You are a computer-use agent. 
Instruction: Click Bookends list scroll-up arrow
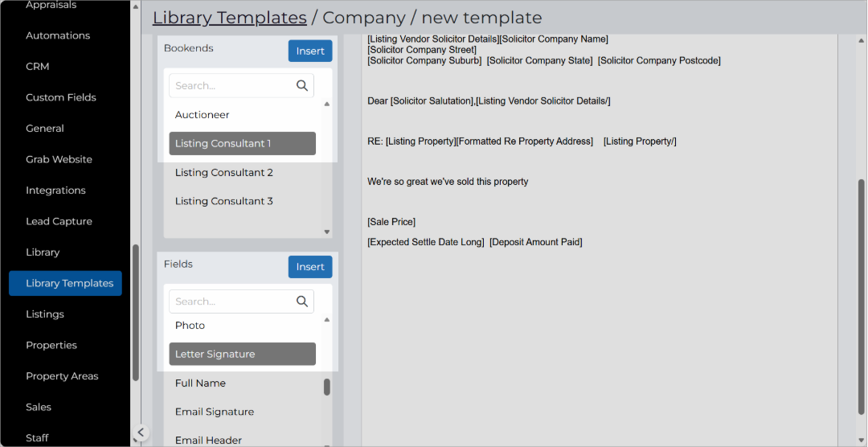[x=326, y=105]
